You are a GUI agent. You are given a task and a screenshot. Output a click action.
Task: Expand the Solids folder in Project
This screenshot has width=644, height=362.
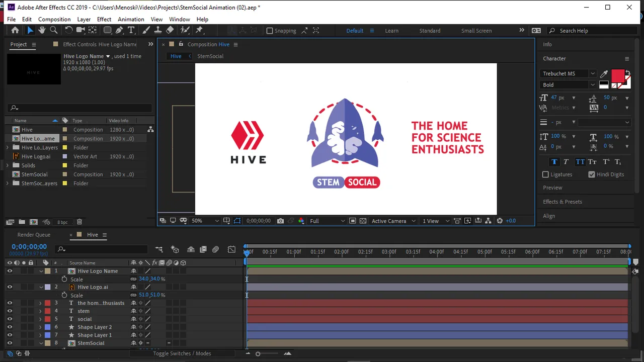tap(8, 165)
